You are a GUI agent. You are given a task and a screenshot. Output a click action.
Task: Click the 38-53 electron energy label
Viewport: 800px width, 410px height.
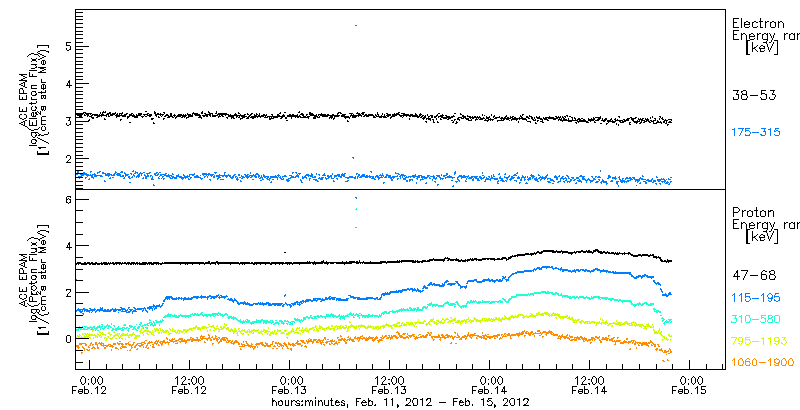click(754, 95)
